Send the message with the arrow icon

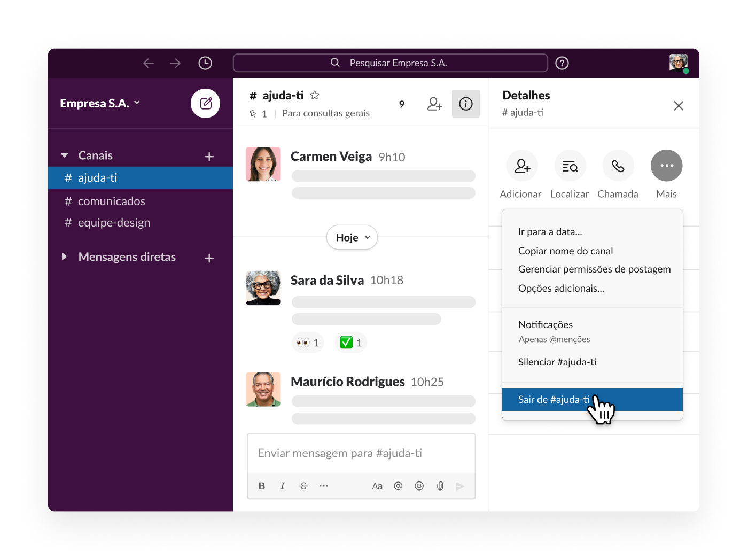[x=460, y=486]
